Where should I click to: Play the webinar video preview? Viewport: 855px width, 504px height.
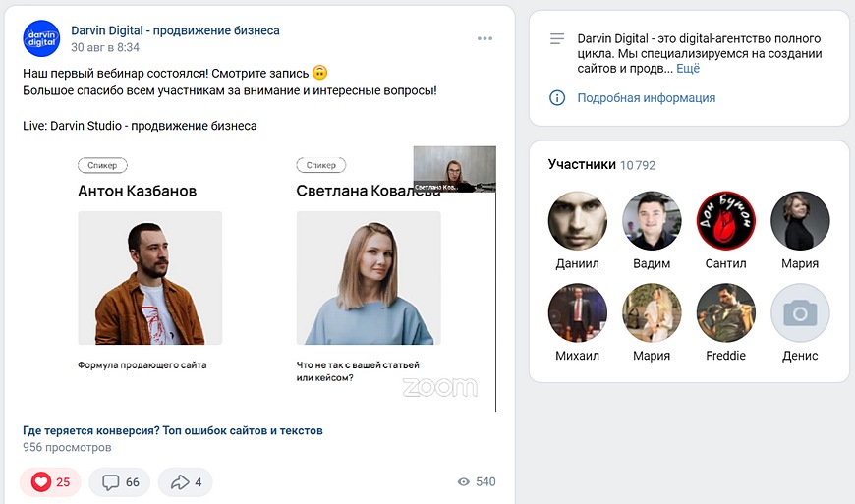point(259,279)
